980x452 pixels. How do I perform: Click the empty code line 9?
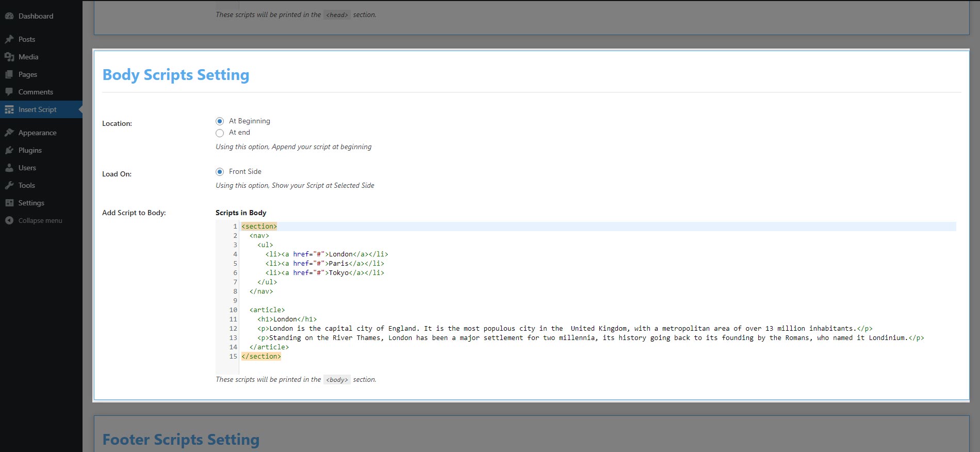(598, 301)
